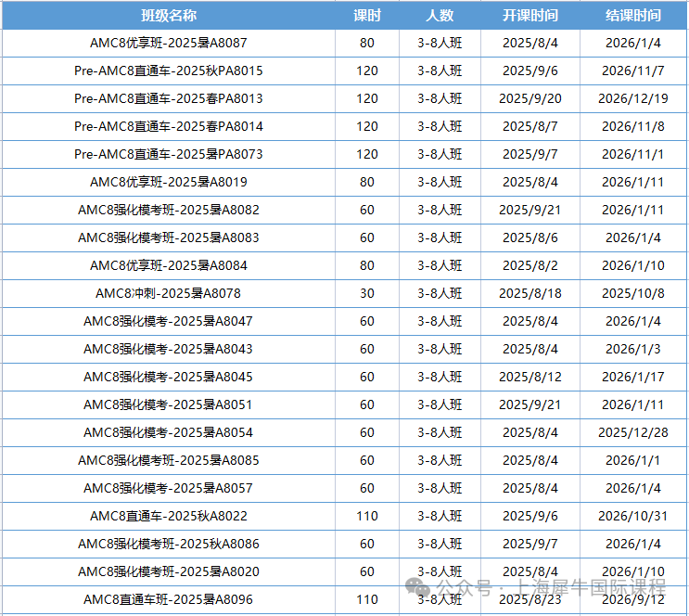The width and height of the screenshot is (689, 616).
Task: Click 课时 110 in the A8096 row
Action: point(367,599)
